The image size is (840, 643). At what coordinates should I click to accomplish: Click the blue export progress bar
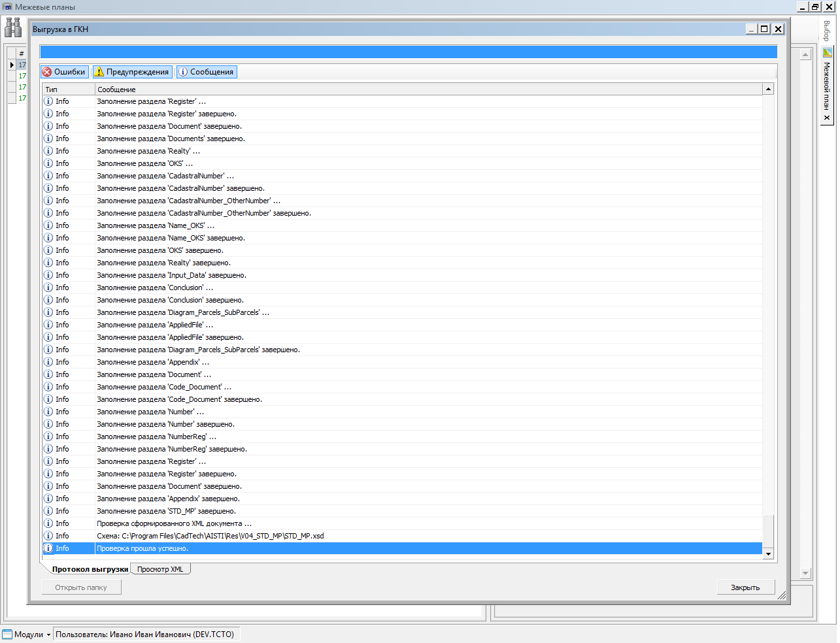tap(408, 52)
